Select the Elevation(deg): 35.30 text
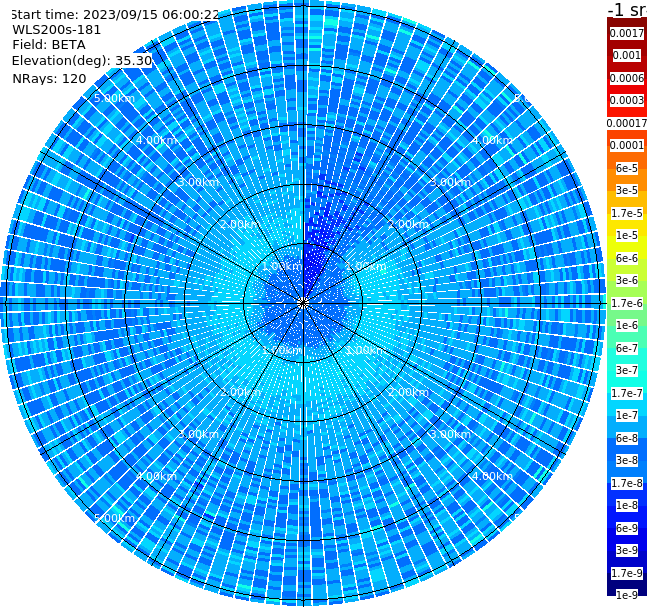Viewport: 647px width, 607px height. pos(82,61)
